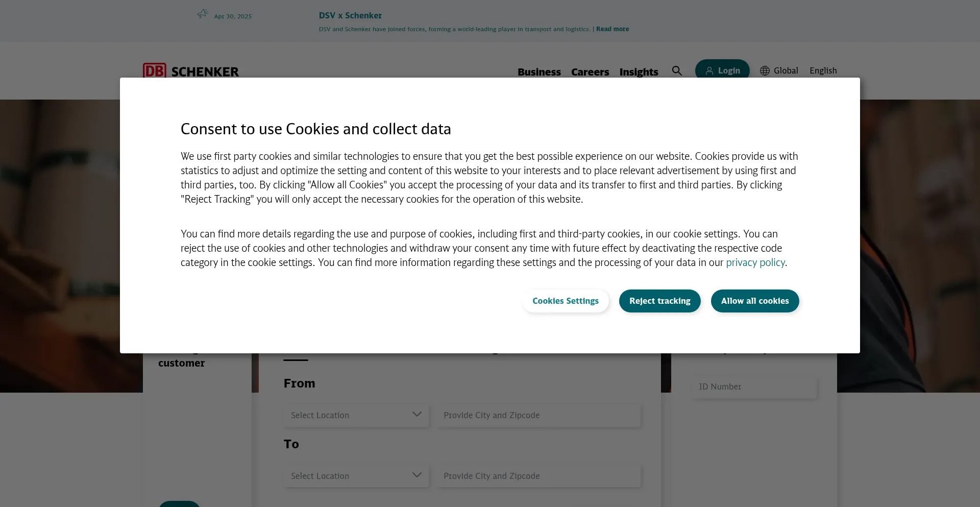Click the megaphone announcement icon
The image size is (980, 507).
pyautogui.click(x=203, y=14)
